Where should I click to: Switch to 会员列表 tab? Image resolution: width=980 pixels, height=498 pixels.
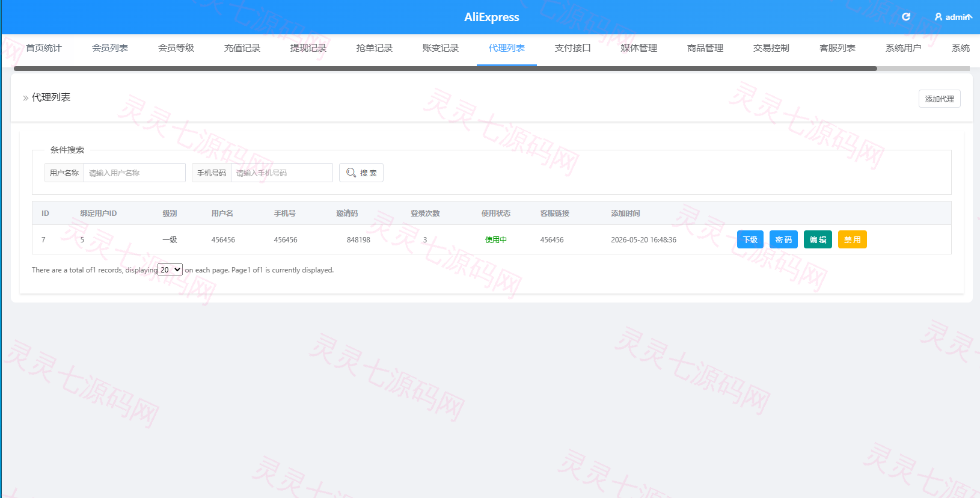tap(110, 48)
